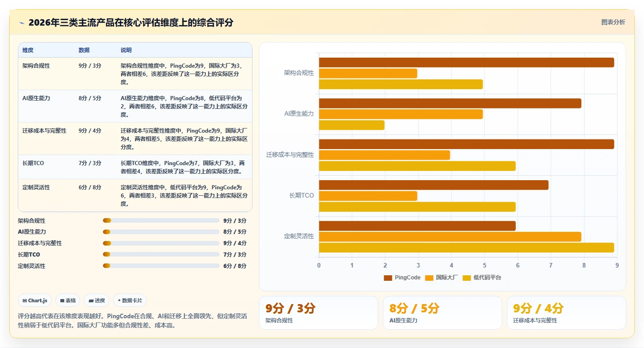Click the x-axis tick label 5
The width and height of the screenshot is (644, 348).
[484, 266]
